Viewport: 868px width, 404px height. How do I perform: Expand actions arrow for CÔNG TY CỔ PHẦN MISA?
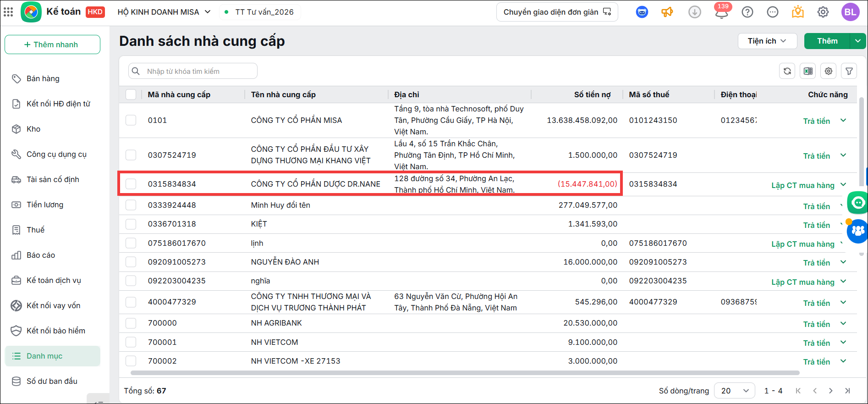tap(843, 120)
